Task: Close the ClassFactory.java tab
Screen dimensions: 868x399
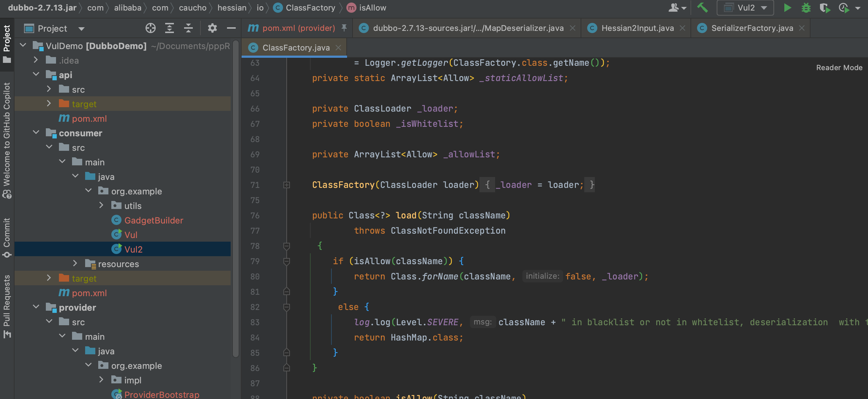Action: [338, 48]
